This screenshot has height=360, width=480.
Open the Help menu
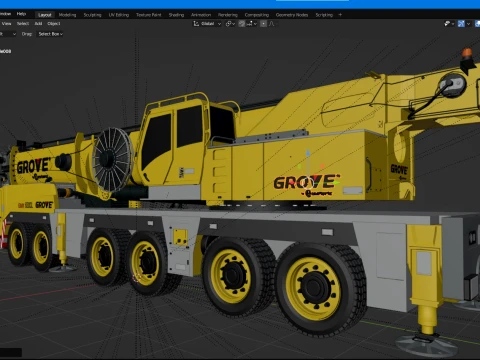tap(21, 14)
